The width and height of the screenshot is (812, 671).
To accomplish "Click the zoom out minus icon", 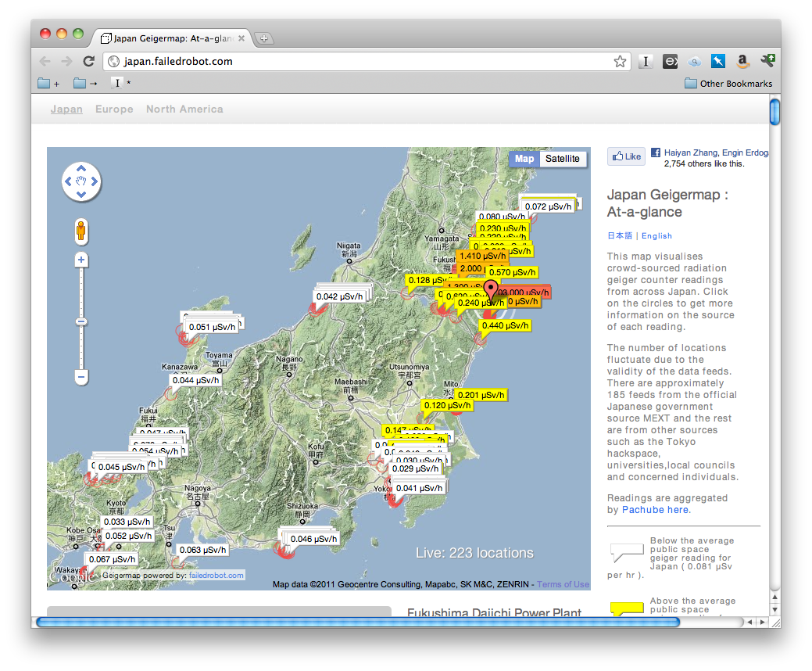I will pos(81,377).
